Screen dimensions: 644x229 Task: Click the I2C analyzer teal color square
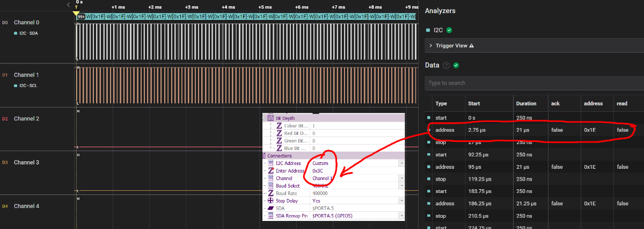pyautogui.click(x=428, y=30)
